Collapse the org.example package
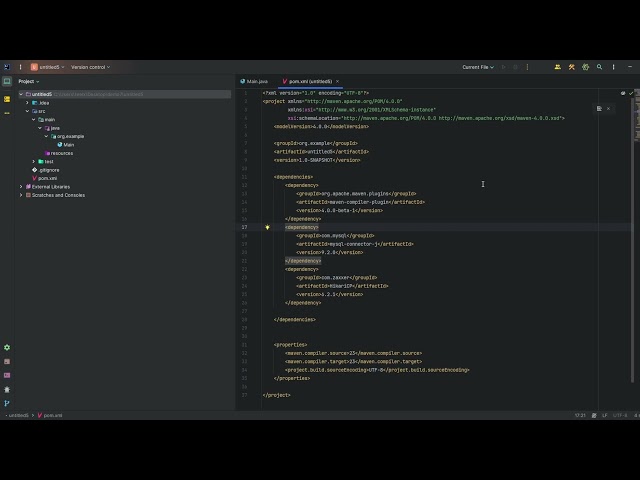This screenshot has height=480, width=640. (x=46, y=136)
